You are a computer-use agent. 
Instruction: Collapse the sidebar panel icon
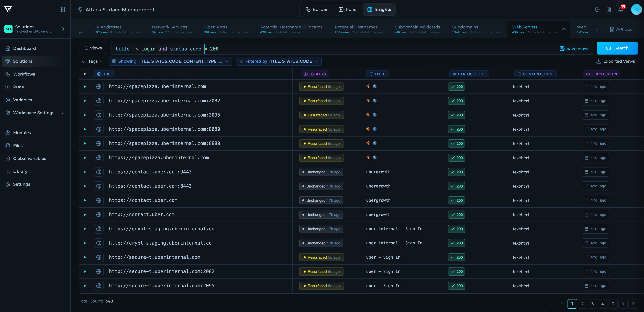point(62,9)
